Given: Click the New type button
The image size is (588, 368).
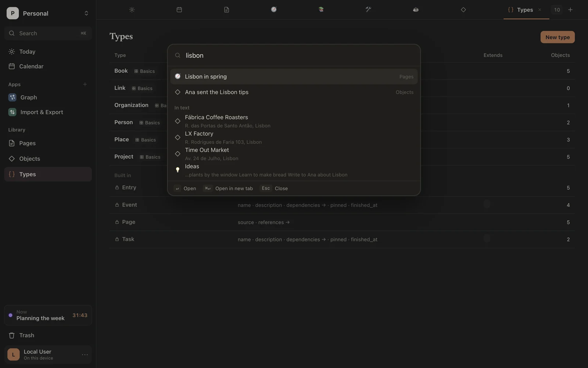Looking at the screenshot, I should (x=557, y=37).
